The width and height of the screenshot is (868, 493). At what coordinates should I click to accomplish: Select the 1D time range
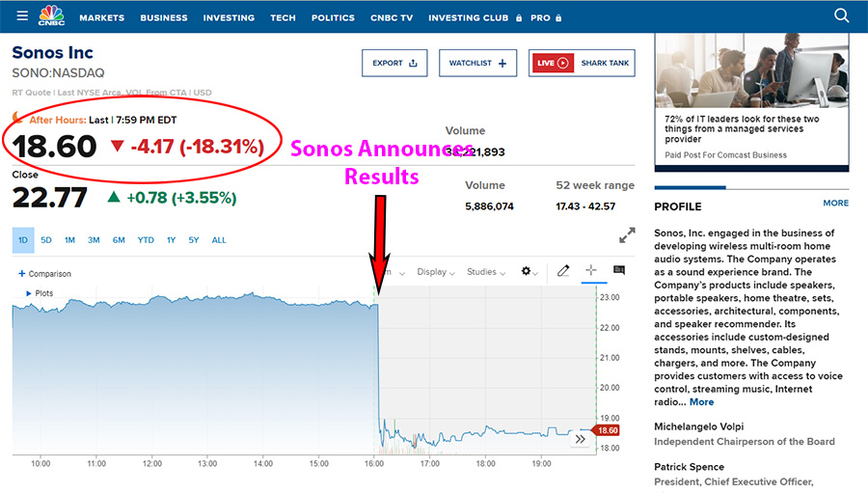coord(23,240)
